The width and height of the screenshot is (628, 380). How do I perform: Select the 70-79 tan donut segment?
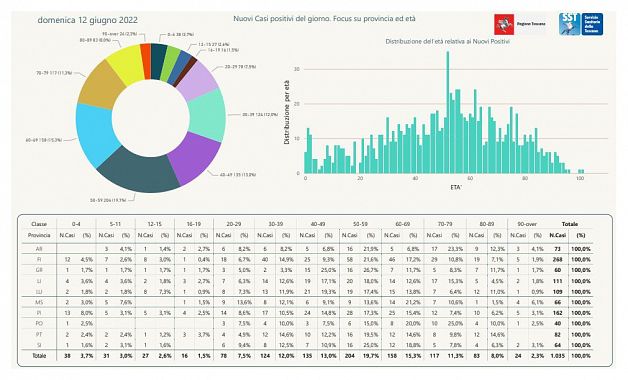pyautogui.click(x=100, y=86)
